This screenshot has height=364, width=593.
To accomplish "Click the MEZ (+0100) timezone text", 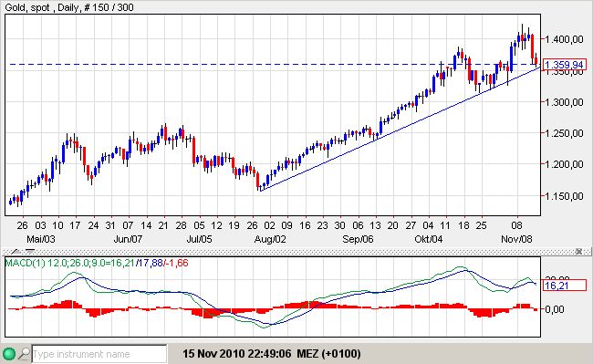I will pyautogui.click(x=328, y=354).
